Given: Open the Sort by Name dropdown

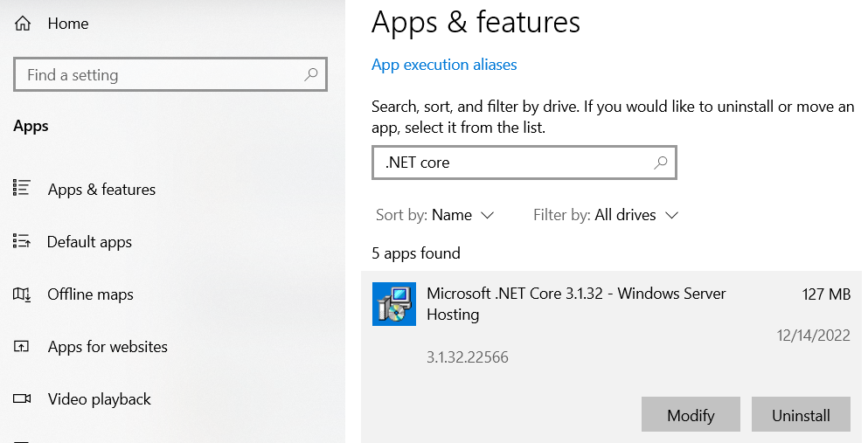Looking at the screenshot, I should [x=434, y=215].
